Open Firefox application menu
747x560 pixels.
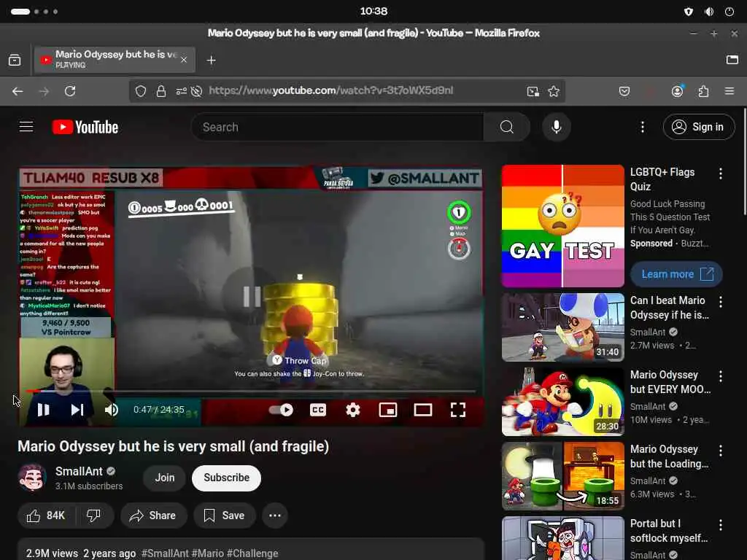click(x=729, y=91)
